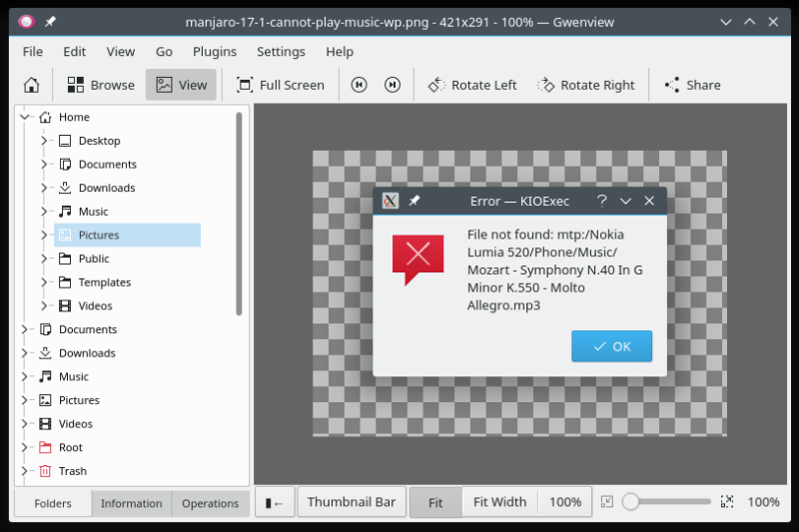The height and width of the screenshot is (532, 799).
Task: Go to previous image
Action: point(360,85)
